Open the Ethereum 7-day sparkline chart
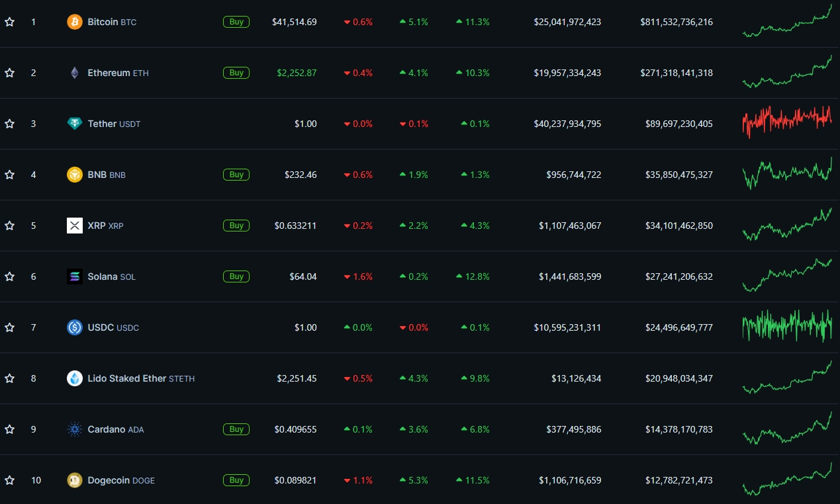The height and width of the screenshot is (504, 840). click(788, 71)
